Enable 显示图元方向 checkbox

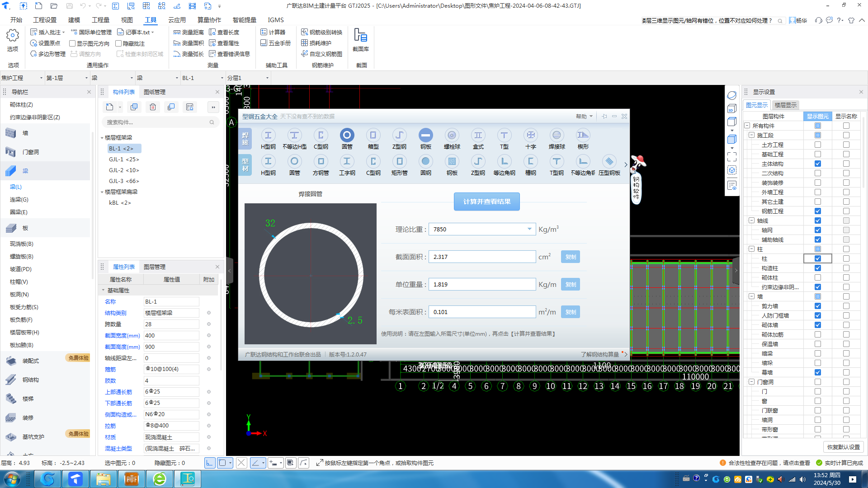(x=72, y=43)
